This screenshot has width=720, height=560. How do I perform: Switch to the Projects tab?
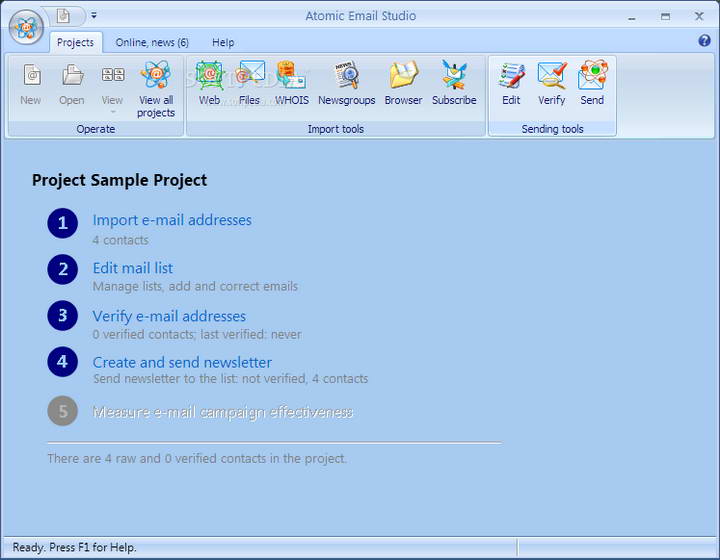tap(75, 42)
